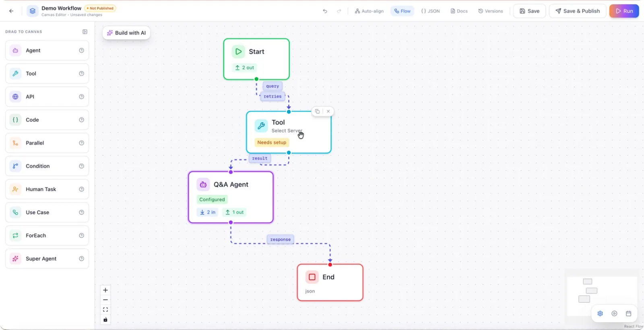Click the undo arrow icon
The height and width of the screenshot is (330, 644).
coord(325,11)
